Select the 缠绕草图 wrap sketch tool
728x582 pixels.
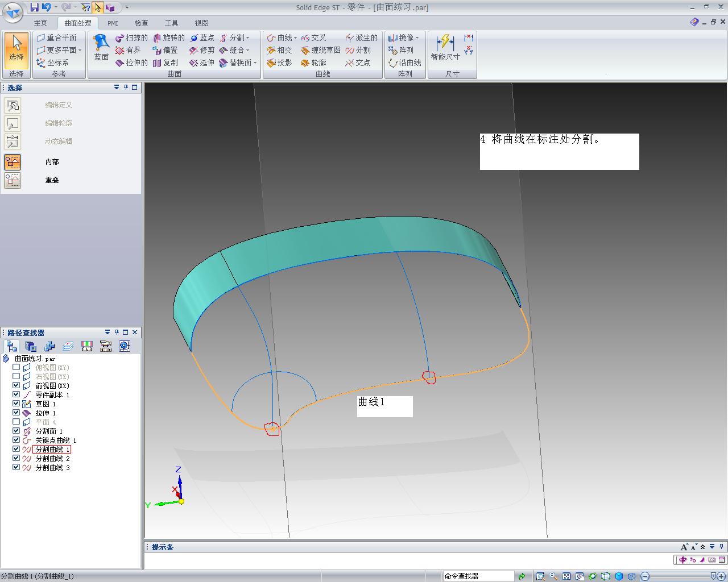(x=321, y=50)
